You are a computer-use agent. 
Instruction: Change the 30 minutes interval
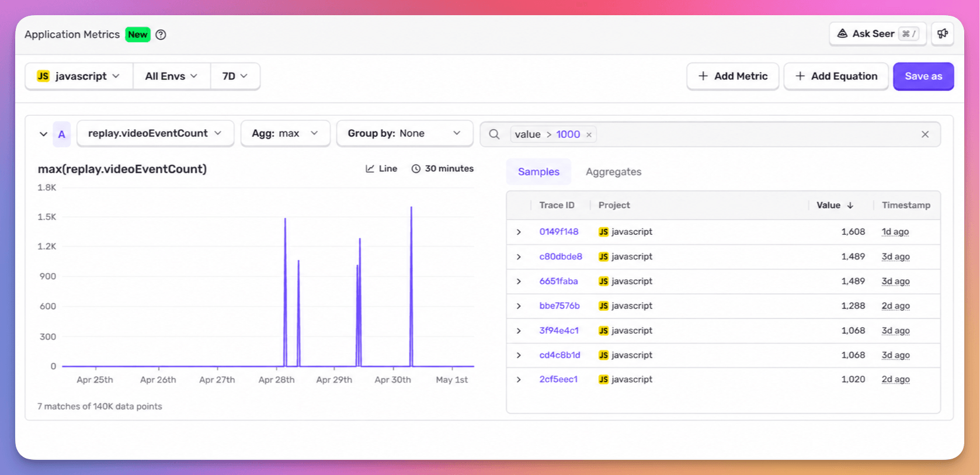point(443,169)
